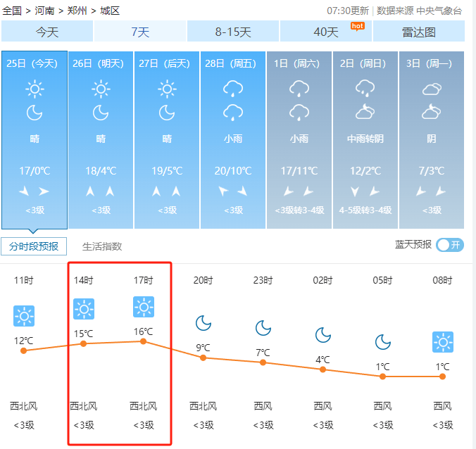Click the night moon icon for 26日
This screenshot has height=449, width=476.
coord(101,113)
